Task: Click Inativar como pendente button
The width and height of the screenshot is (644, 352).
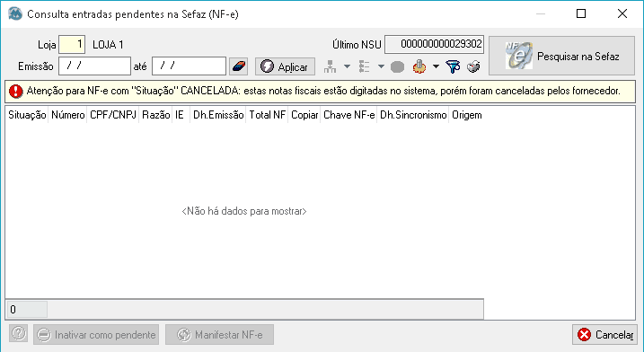Action: point(96,335)
